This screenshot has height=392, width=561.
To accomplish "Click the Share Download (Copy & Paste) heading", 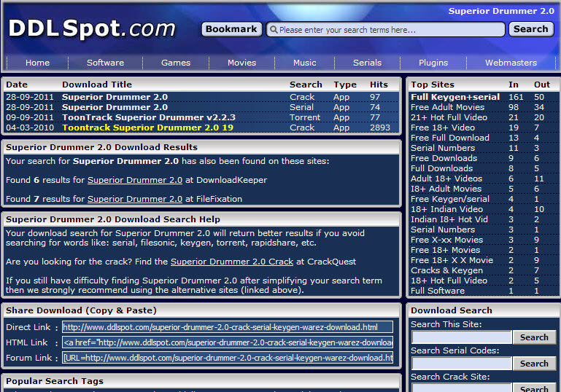I will [81, 310].
